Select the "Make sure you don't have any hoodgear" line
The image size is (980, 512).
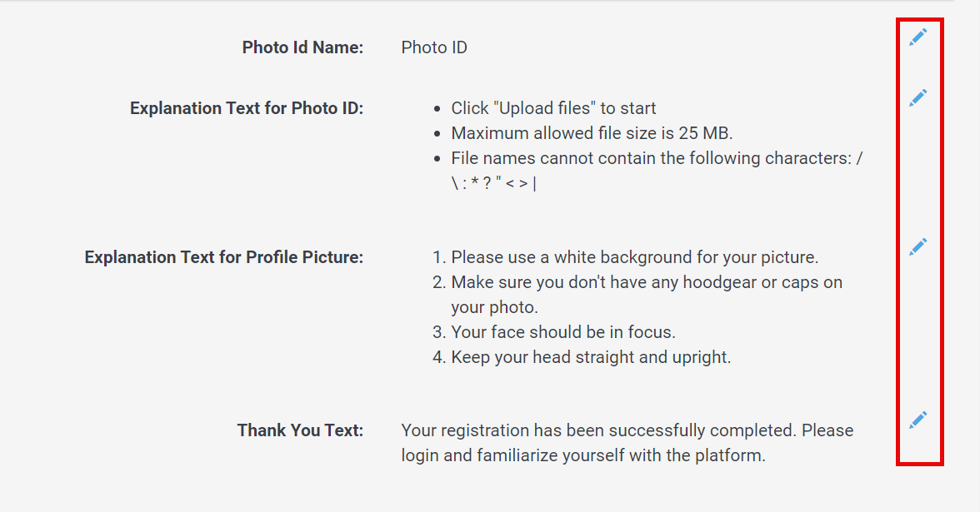coord(637,282)
